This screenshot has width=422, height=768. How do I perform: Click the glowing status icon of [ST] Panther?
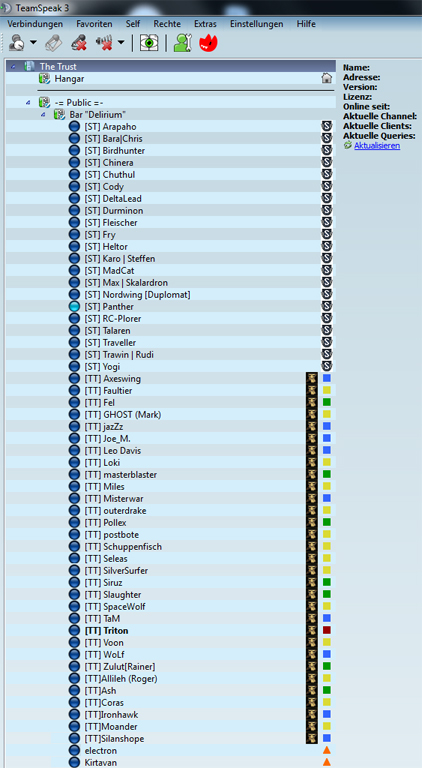(74, 307)
